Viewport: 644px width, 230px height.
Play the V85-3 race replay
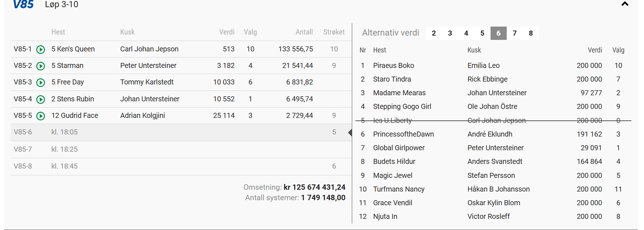tap(41, 83)
